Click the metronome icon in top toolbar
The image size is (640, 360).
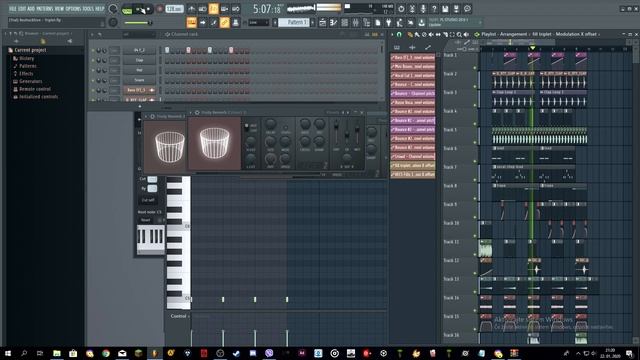(x=191, y=9)
